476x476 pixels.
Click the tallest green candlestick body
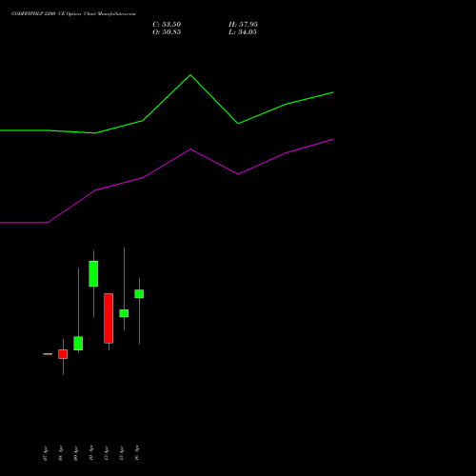click(93, 273)
